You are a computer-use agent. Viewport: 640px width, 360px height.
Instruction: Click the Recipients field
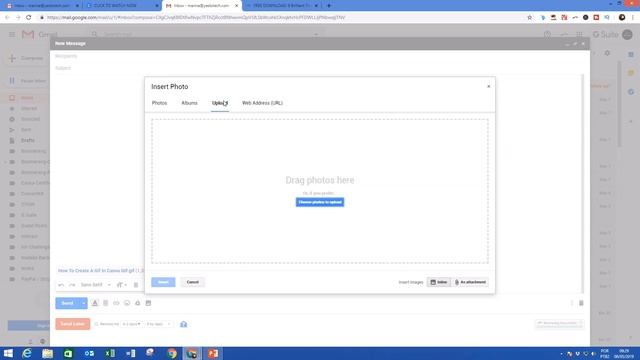(x=320, y=56)
